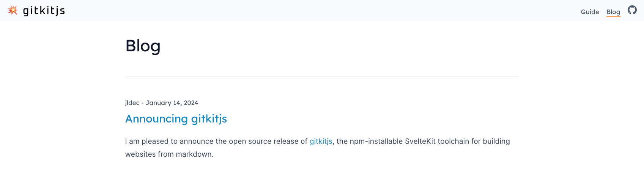The height and width of the screenshot is (178, 644).
Task: Click the orange underline beneath Blog tab
Action: (x=613, y=16)
